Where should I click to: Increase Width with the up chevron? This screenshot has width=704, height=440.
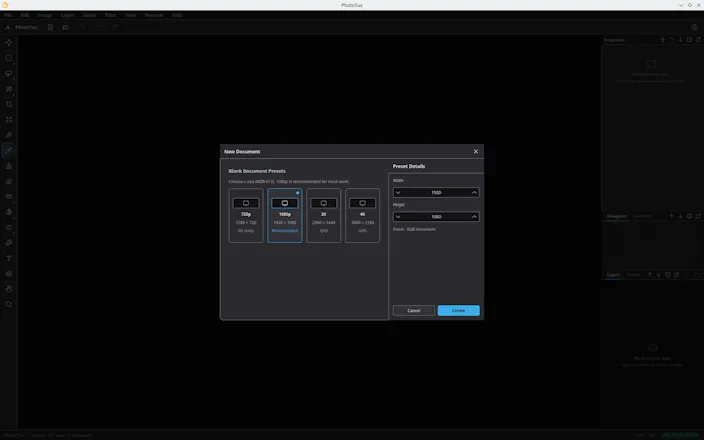tap(474, 193)
